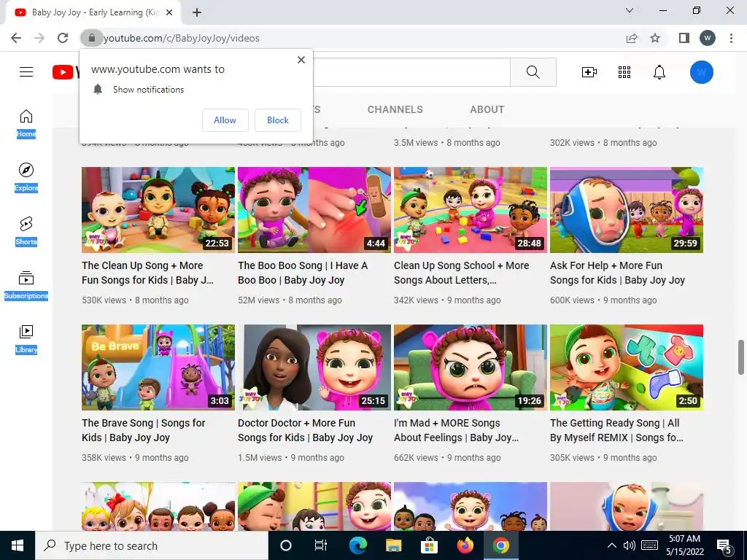This screenshot has height=560, width=747.
Task: Open Library in sidebar
Action: (x=26, y=339)
